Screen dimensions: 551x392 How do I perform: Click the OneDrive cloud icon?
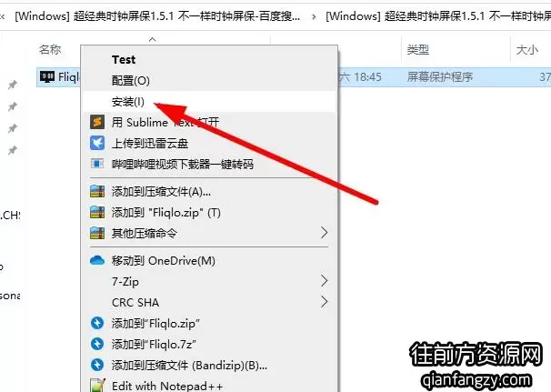pyautogui.click(x=97, y=260)
